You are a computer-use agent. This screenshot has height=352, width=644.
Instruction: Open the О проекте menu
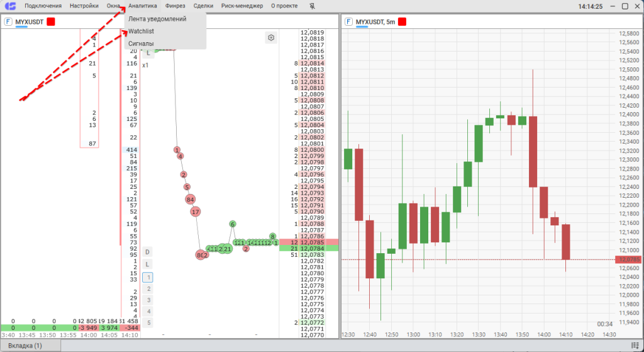point(284,6)
